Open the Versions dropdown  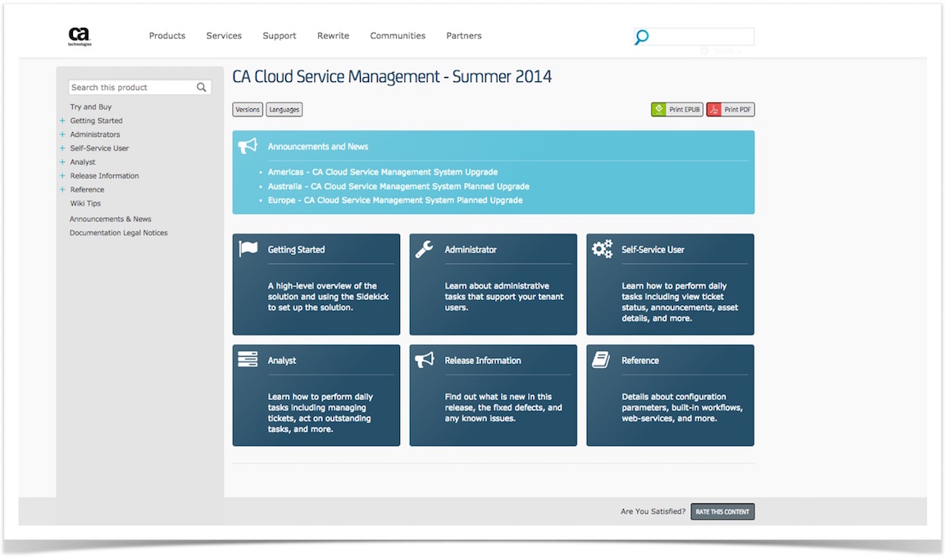(248, 109)
